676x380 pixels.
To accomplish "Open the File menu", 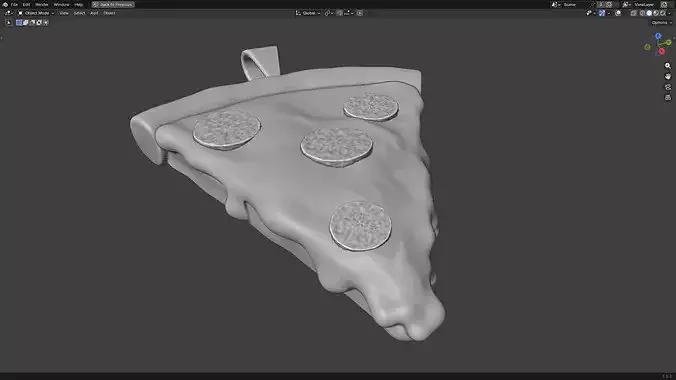I will (x=14, y=4).
